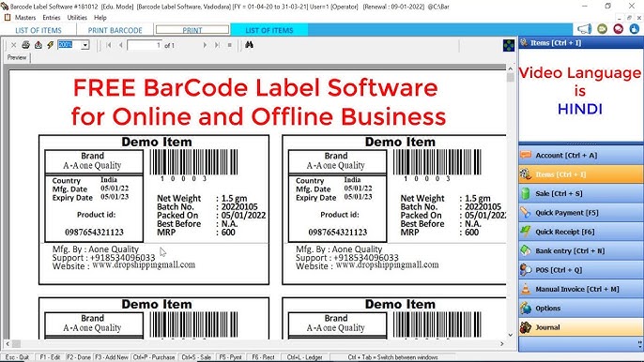Screen dimensions: 644x362
Task: Click Ctrl+S - Sale in status bar
Action: (x=196, y=357)
